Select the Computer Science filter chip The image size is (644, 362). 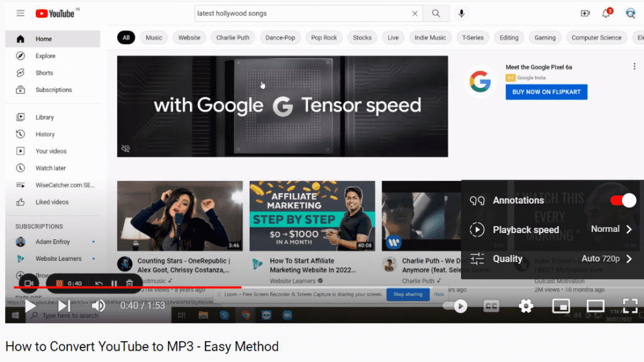[x=596, y=38]
